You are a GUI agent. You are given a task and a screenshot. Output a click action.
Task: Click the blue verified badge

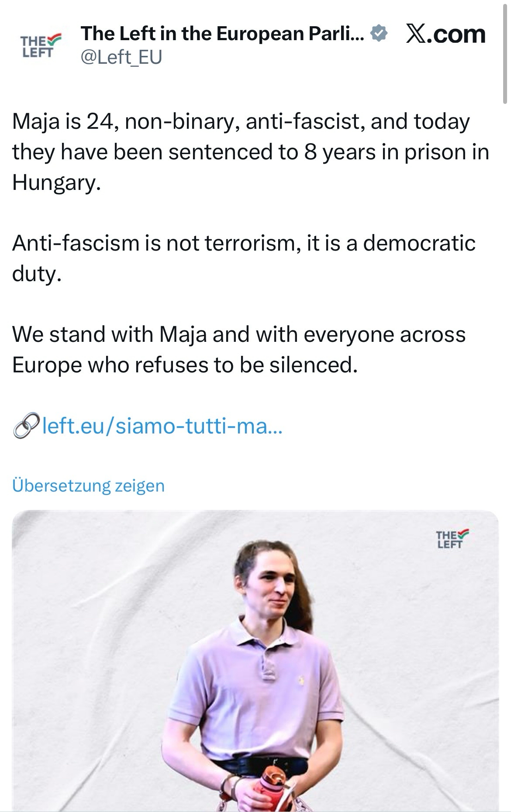pos(379,34)
